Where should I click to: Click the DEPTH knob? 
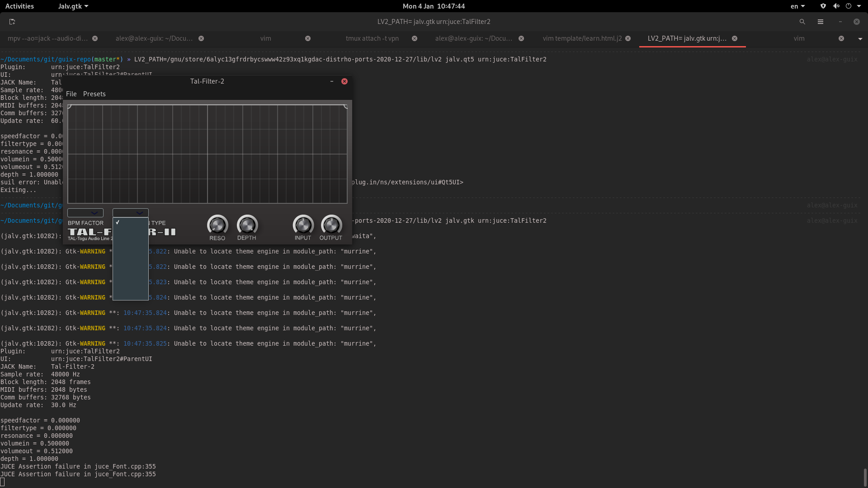[x=247, y=225]
